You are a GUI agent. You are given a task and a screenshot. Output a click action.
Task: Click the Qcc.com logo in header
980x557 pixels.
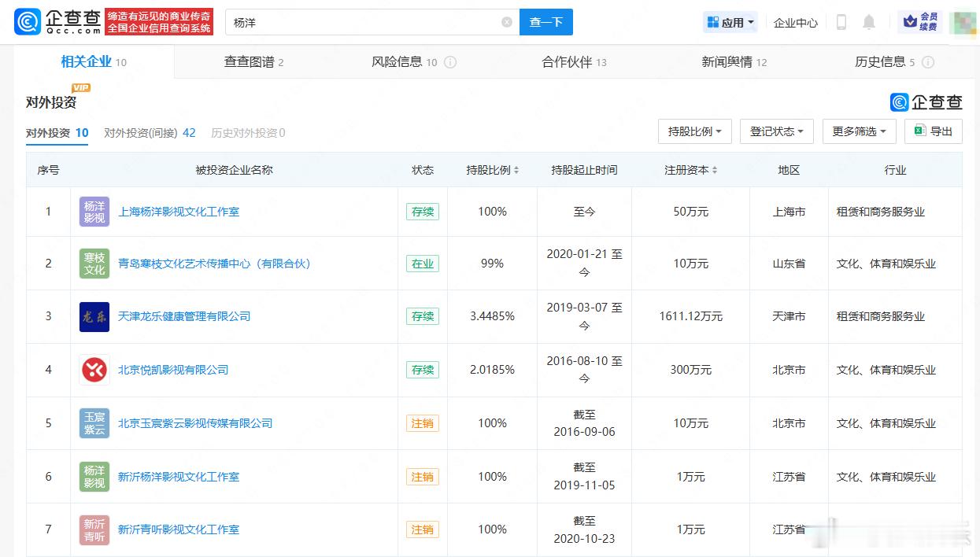point(58,22)
